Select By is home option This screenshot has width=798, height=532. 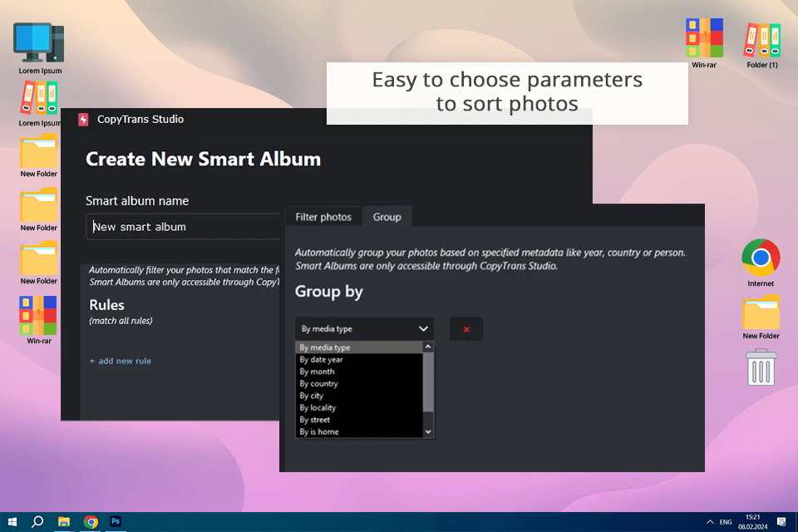pyautogui.click(x=359, y=431)
